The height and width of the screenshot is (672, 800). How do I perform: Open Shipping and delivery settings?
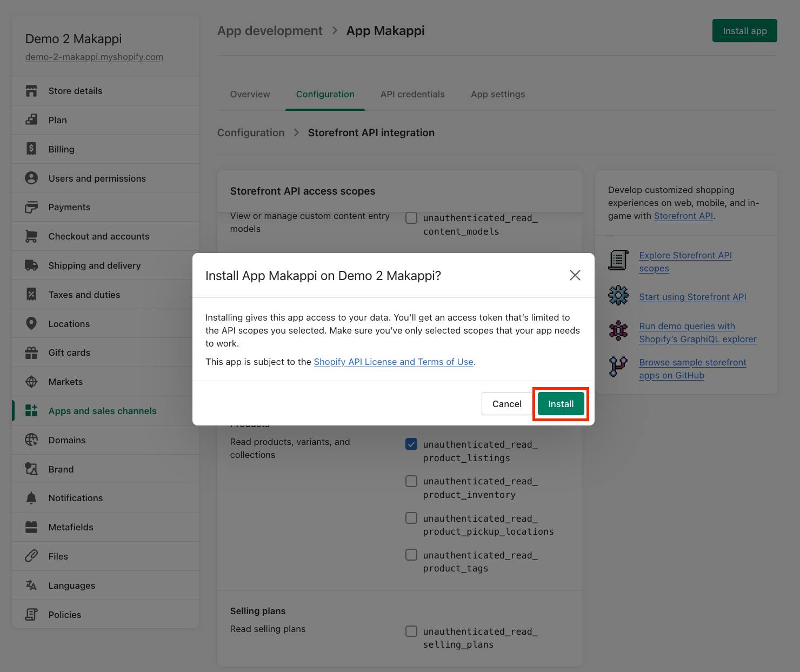tap(105, 265)
